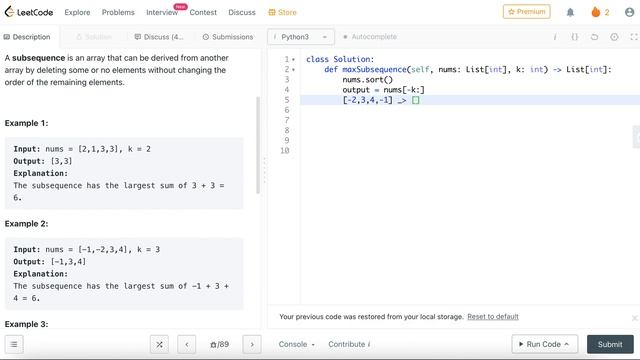The width and height of the screenshot is (640, 360).
Task: Go to the previous problem
Action: 187,344
